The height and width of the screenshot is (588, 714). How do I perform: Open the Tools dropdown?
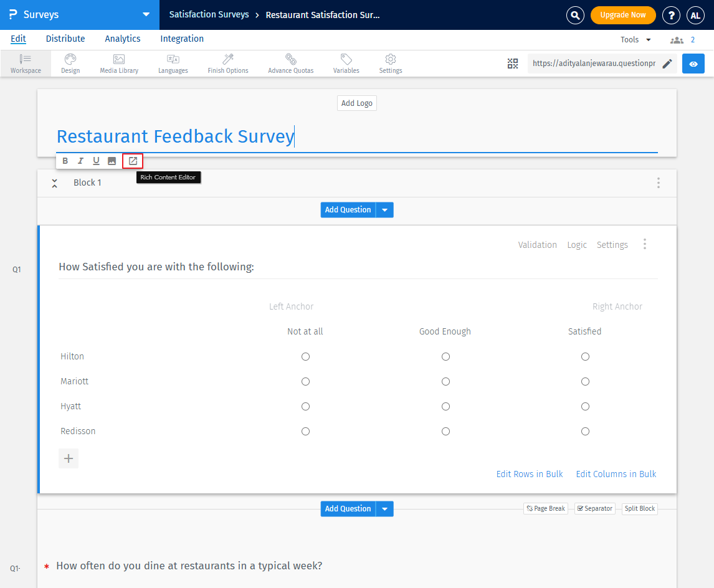pyautogui.click(x=635, y=39)
